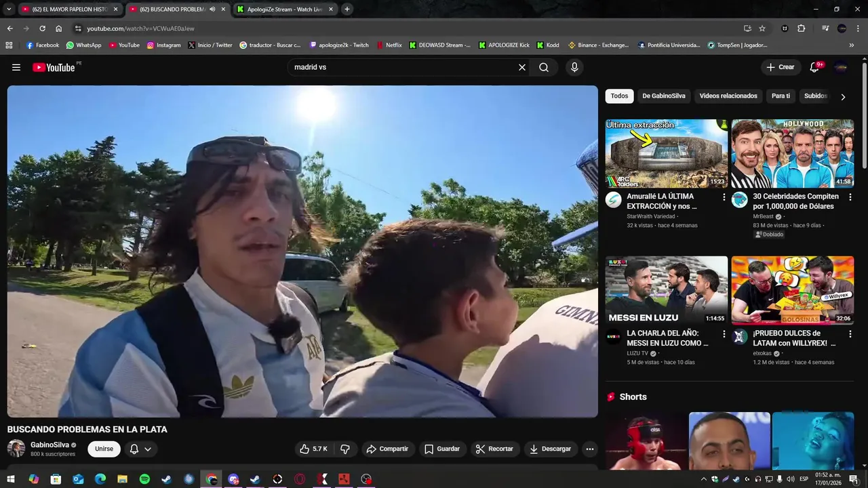The image size is (868, 488).
Task: Switch to the EL MAYOR PAPELON tab
Action: point(70,9)
